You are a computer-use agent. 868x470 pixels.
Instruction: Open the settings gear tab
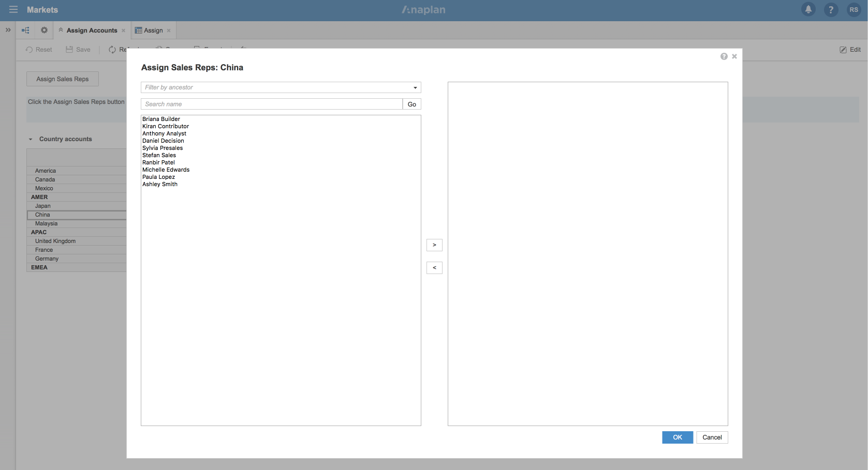click(x=44, y=30)
